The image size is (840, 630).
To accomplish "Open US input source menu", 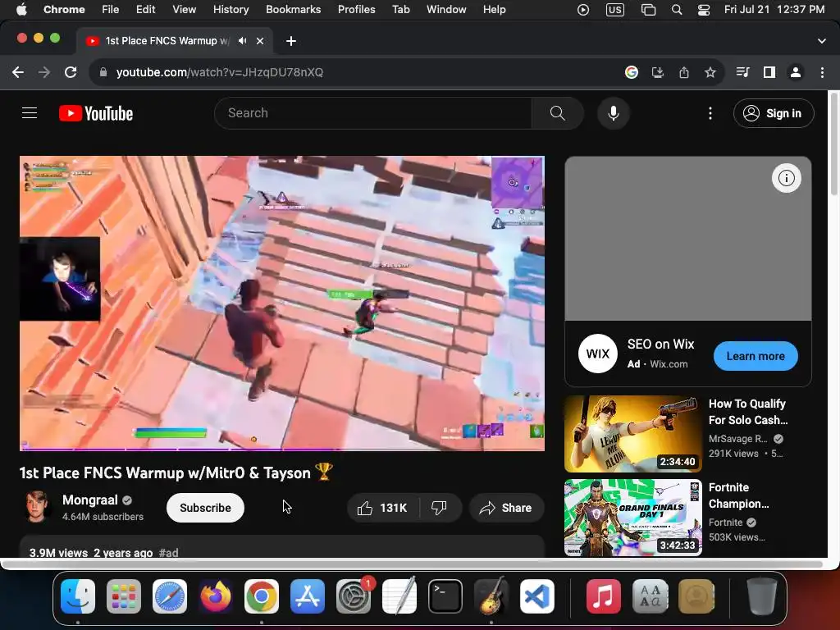I will tap(615, 9).
